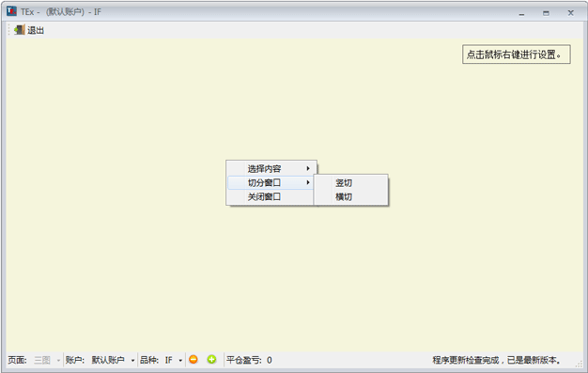Open the 页面 三图 dropdown arrow

point(58,360)
